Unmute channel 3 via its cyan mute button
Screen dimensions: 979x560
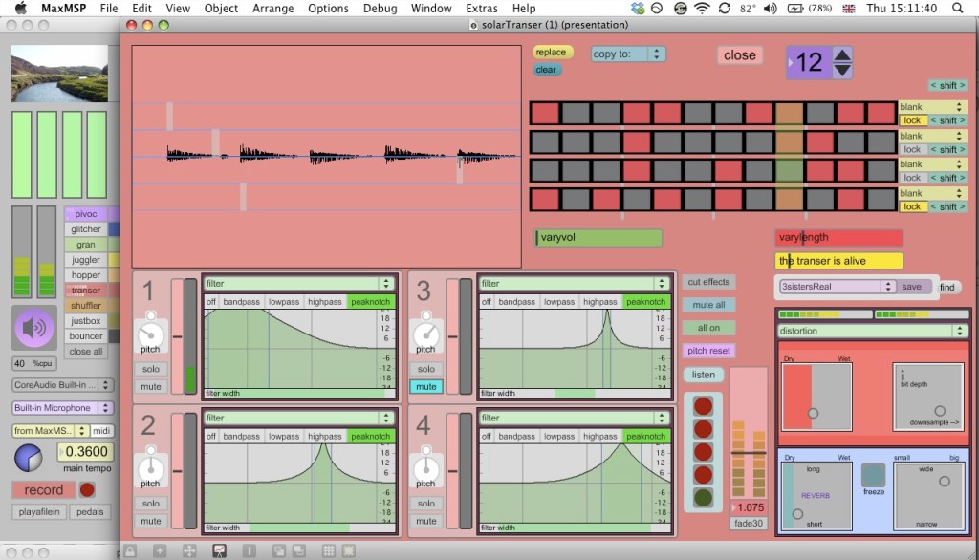[x=427, y=386]
